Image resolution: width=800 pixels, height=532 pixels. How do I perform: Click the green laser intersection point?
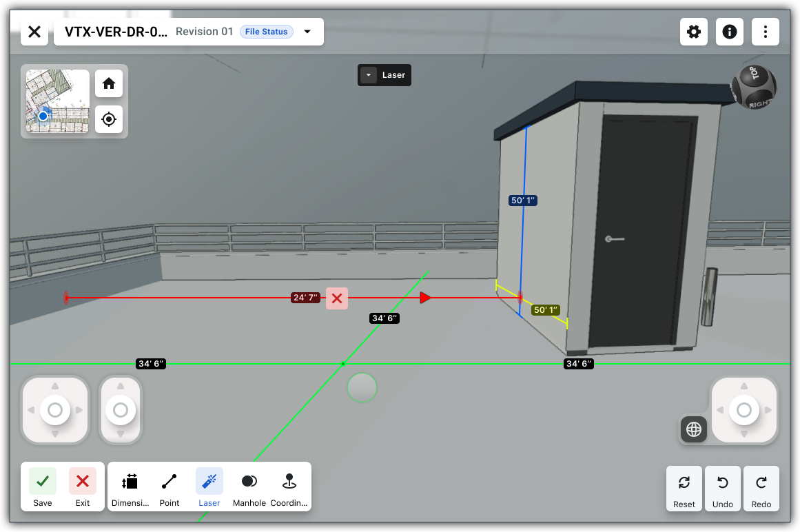343,364
